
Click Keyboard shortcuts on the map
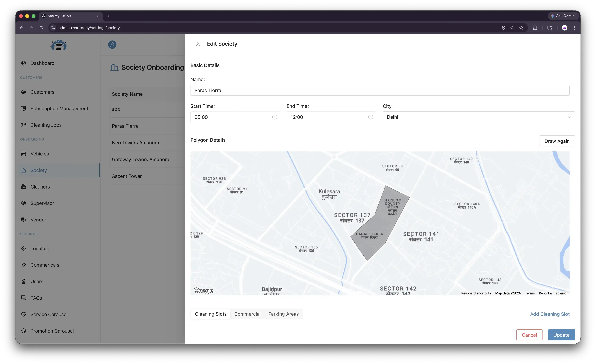(476, 293)
